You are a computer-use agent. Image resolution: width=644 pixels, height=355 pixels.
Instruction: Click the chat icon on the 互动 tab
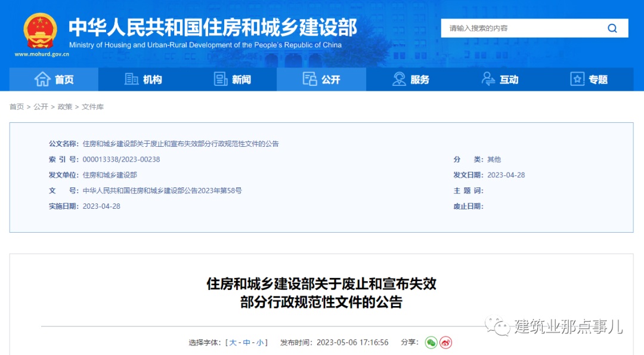pos(488,79)
